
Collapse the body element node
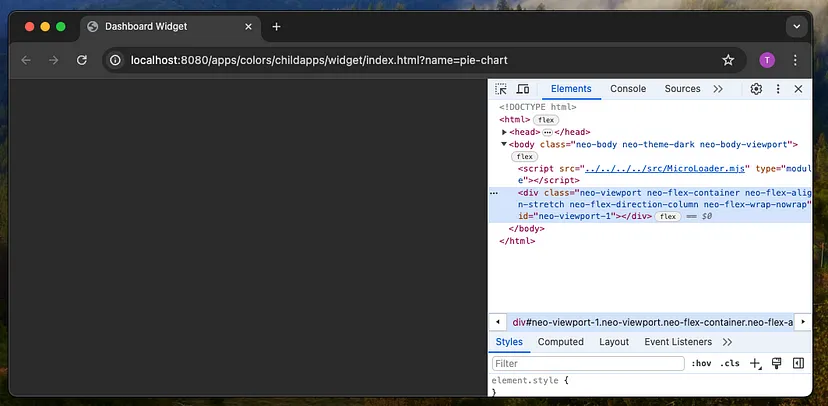point(505,144)
